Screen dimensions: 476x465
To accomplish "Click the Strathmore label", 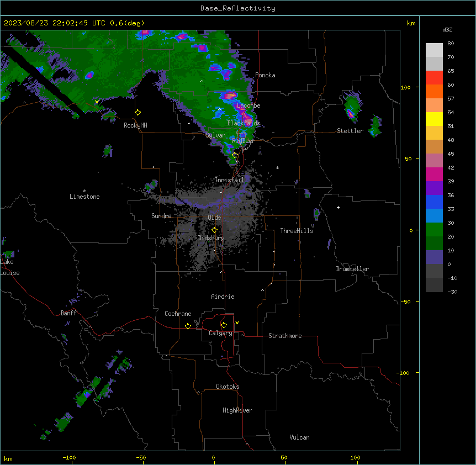I will point(285,336).
